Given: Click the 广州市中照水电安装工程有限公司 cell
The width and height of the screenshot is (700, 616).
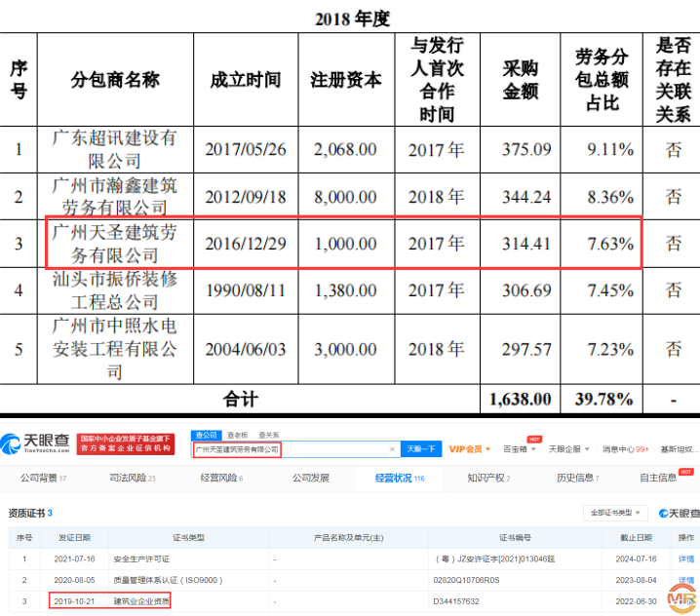Looking at the screenshot, I should click(x=115, y=349).
